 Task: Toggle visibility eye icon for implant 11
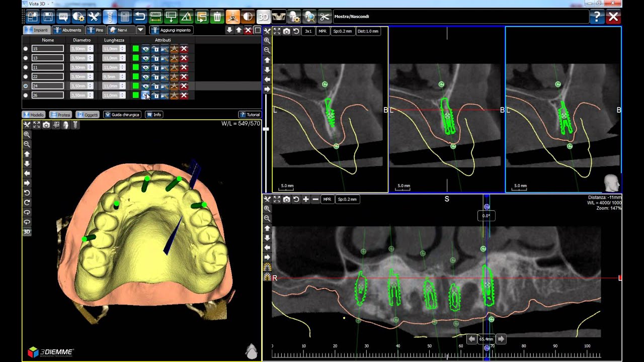[145, 67]
